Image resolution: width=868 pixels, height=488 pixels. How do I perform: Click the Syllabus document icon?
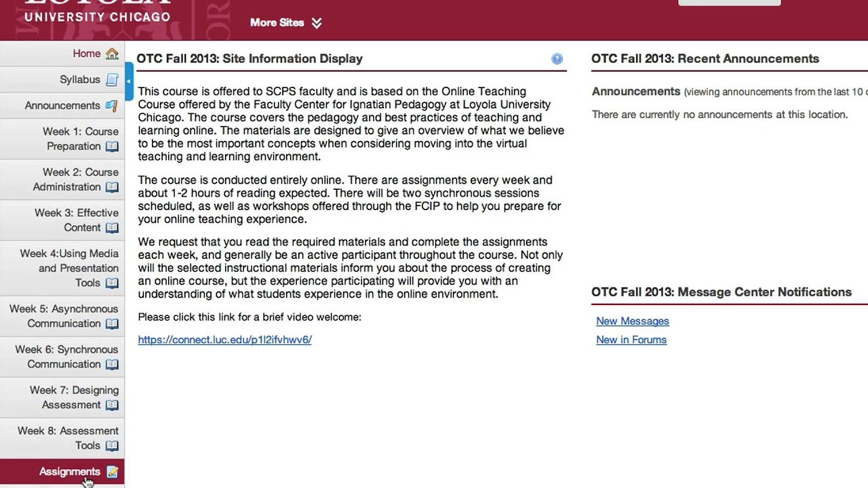(x=112, y=80)
